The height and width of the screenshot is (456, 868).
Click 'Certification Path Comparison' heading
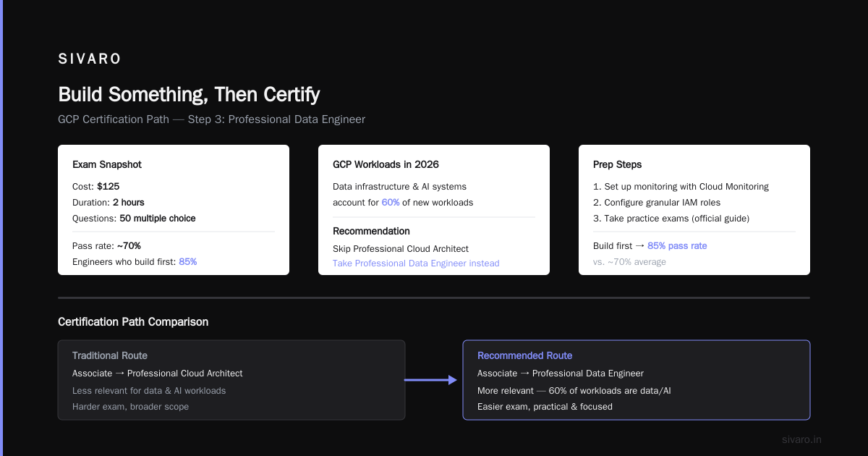click(x=133, y=321)
